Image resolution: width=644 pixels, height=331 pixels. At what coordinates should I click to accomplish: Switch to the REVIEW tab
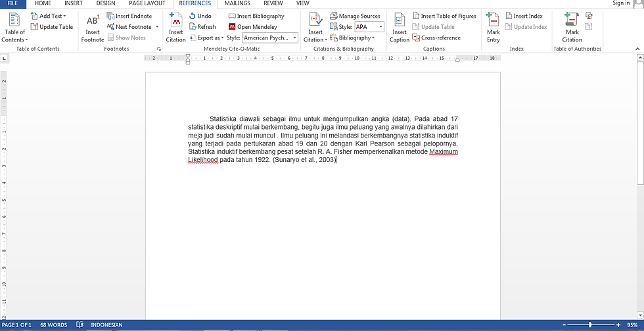point(273,3)
